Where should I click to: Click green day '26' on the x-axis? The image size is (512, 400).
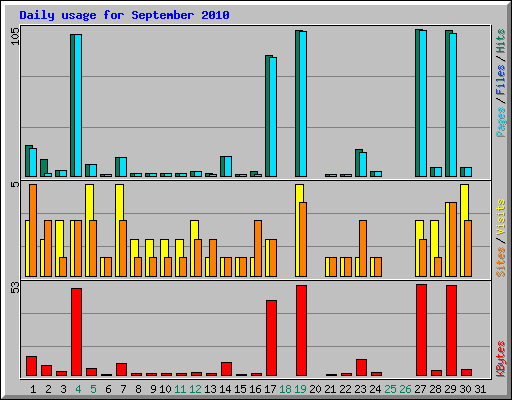[406, 389]
